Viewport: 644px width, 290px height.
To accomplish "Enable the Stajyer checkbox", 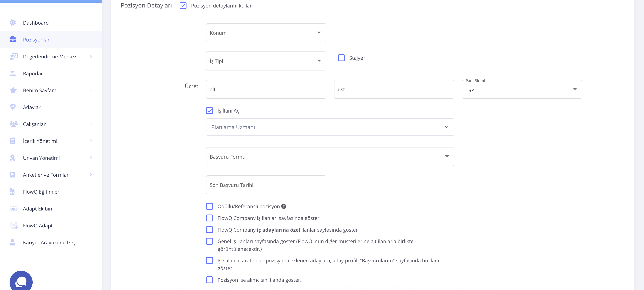I will coord(341,58).
